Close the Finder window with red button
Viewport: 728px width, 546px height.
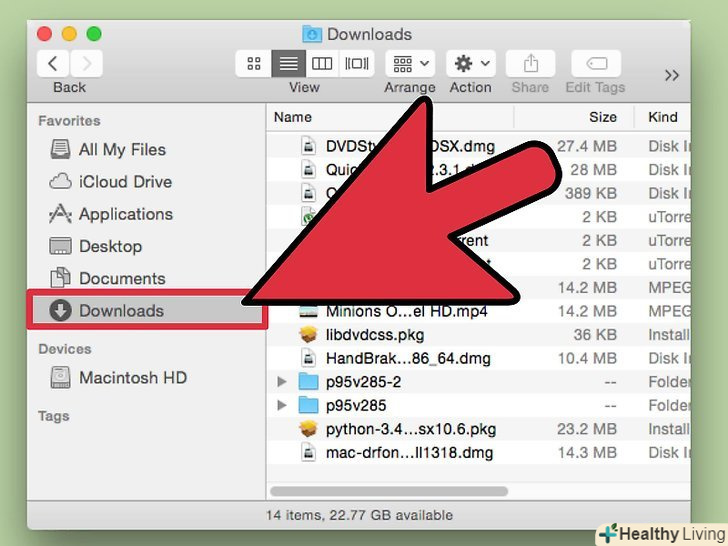[x=45, y=34]
